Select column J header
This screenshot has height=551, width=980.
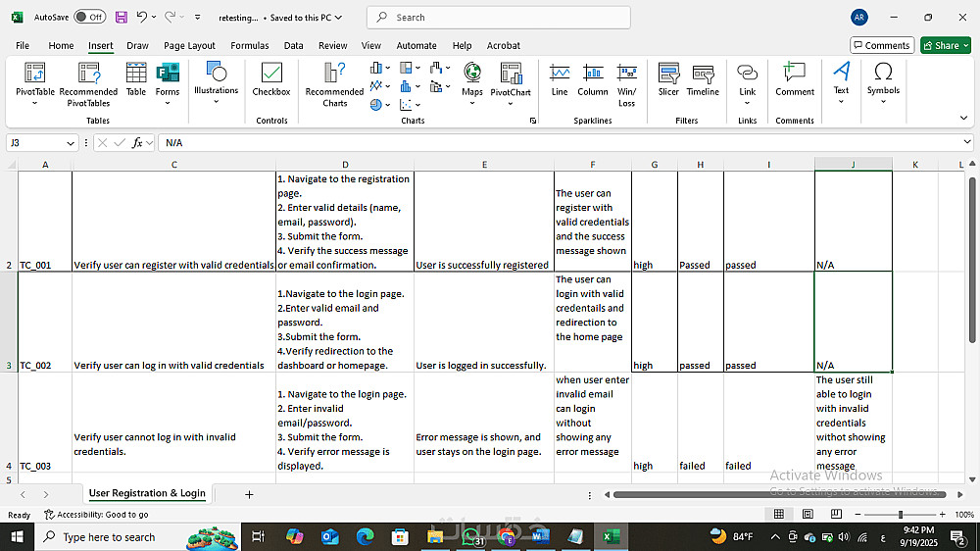click(x=854, y=164)
